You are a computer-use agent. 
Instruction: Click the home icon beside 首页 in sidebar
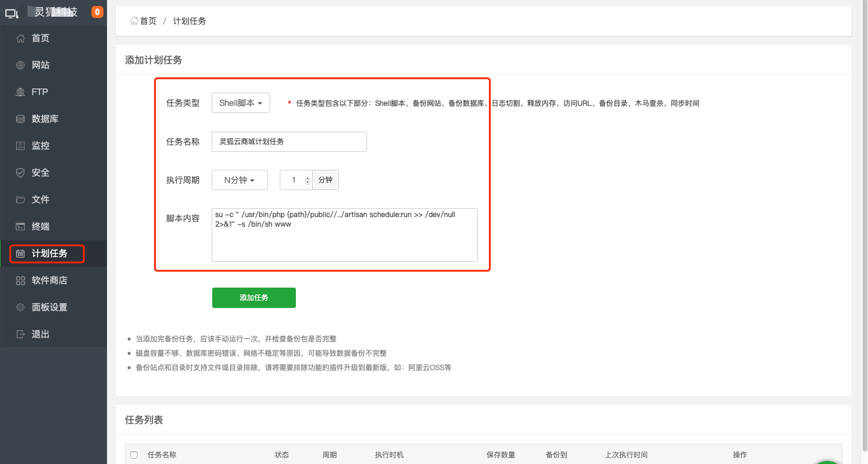click(20, 38)
